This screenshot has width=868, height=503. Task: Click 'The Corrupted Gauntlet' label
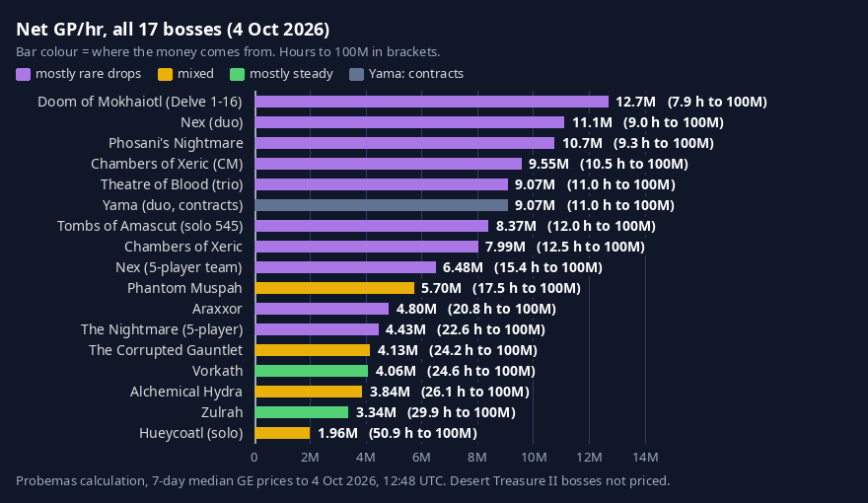166,350
